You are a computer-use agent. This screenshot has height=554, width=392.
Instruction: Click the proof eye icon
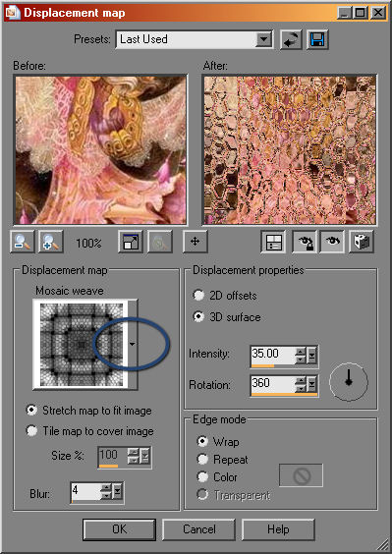click(333, 242)
